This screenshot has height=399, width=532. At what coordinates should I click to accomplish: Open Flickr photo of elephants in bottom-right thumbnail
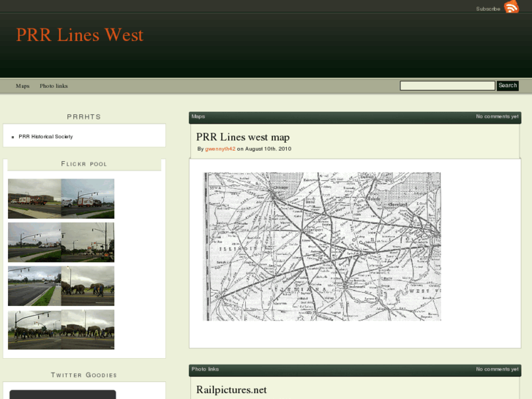[x=88, y=329]
